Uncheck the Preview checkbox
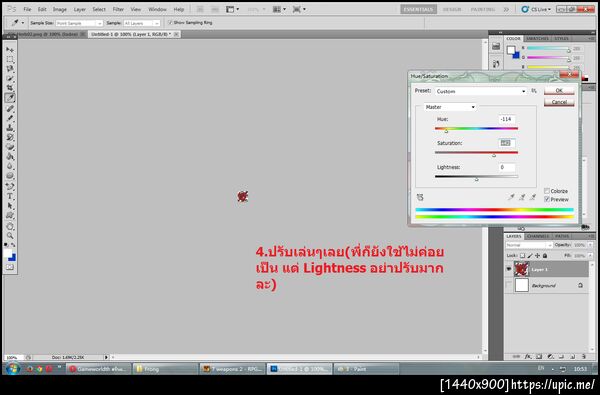The width and height of the screenshot is (600, 395). click(x=547, y=199)
